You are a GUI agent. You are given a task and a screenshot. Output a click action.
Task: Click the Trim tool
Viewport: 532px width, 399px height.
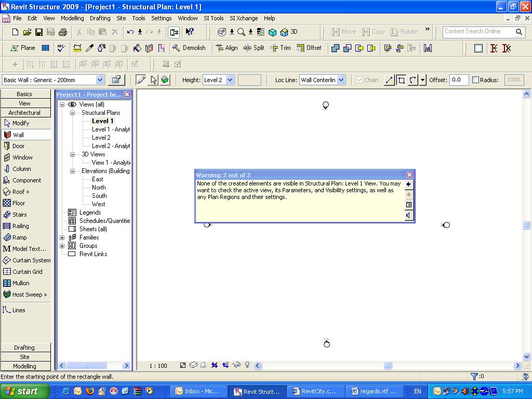[281, 48]
